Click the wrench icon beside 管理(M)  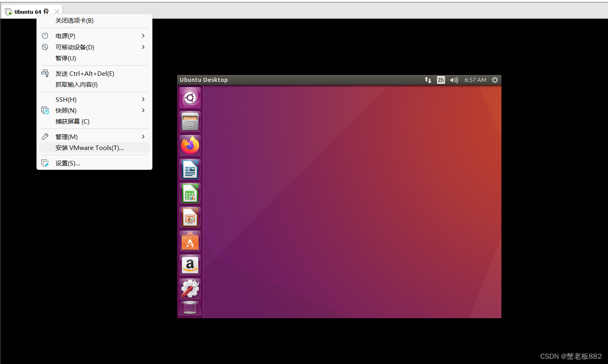[x=45, y=137]
